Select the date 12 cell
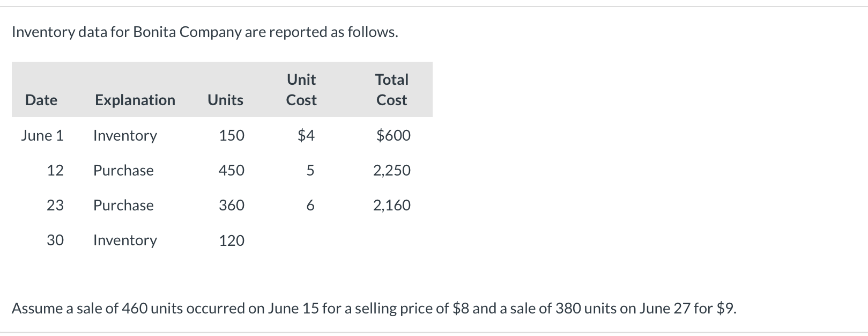Screen dimensions: 868x336 55,170
